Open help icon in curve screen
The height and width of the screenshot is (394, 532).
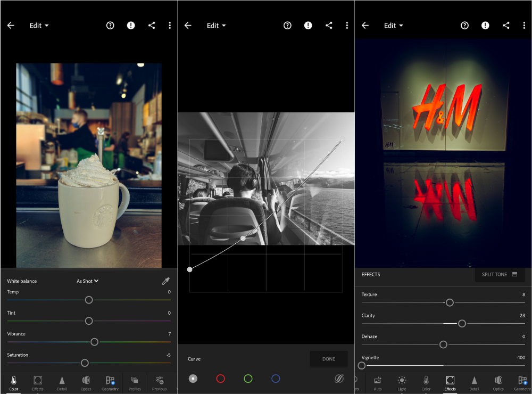287,26
